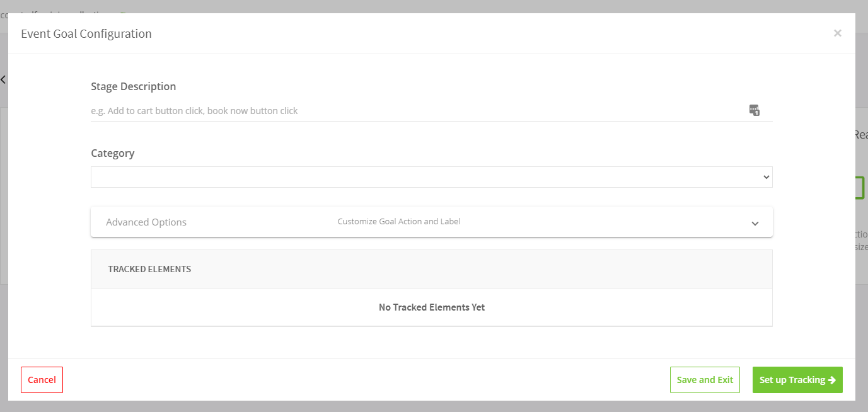
Task: Click the Category field label
Action: pos(113,153)
